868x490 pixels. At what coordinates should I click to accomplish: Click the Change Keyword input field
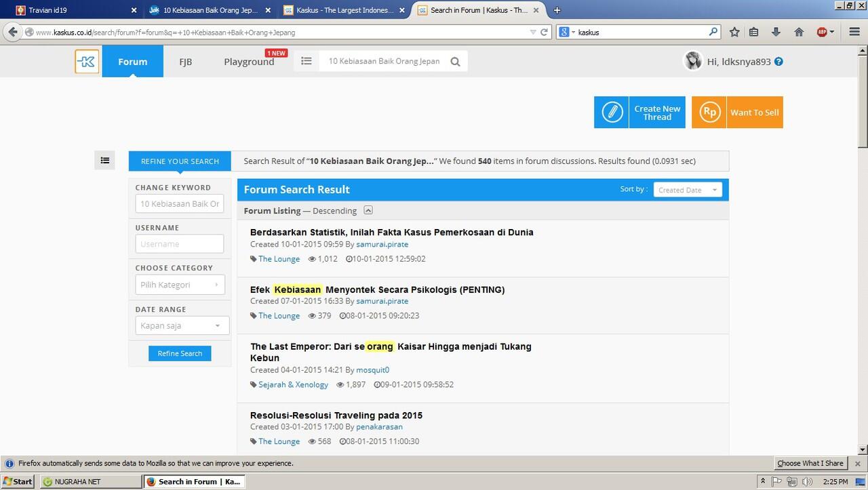point(179,203)
